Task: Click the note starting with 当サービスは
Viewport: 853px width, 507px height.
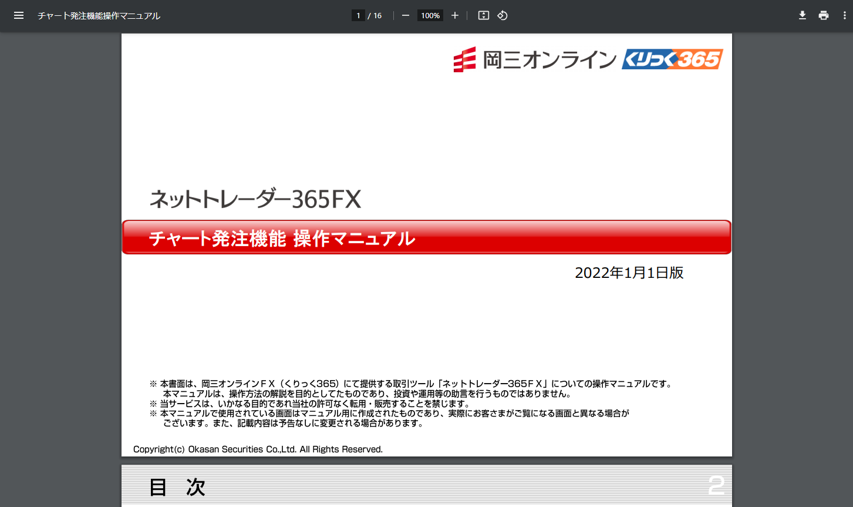Action: tap(310, 404)
